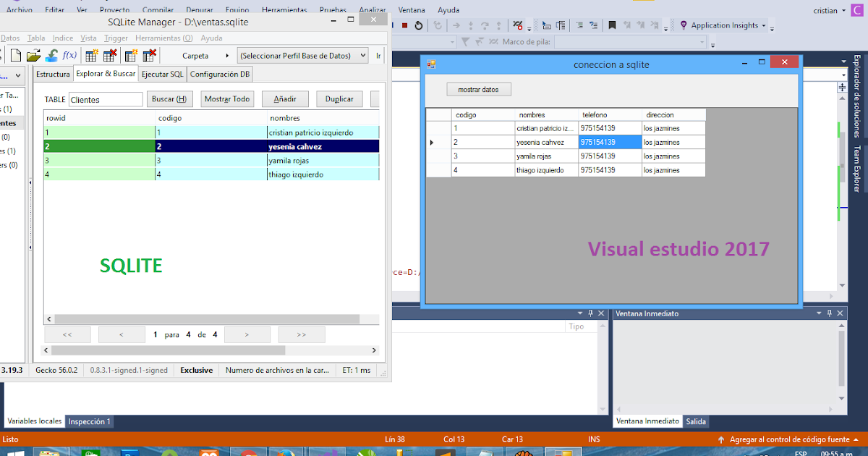The height and width of the screenshot is (456, 868).
Task: Open the Trigger menu in SQLite Manager
Action: point(116,38)
